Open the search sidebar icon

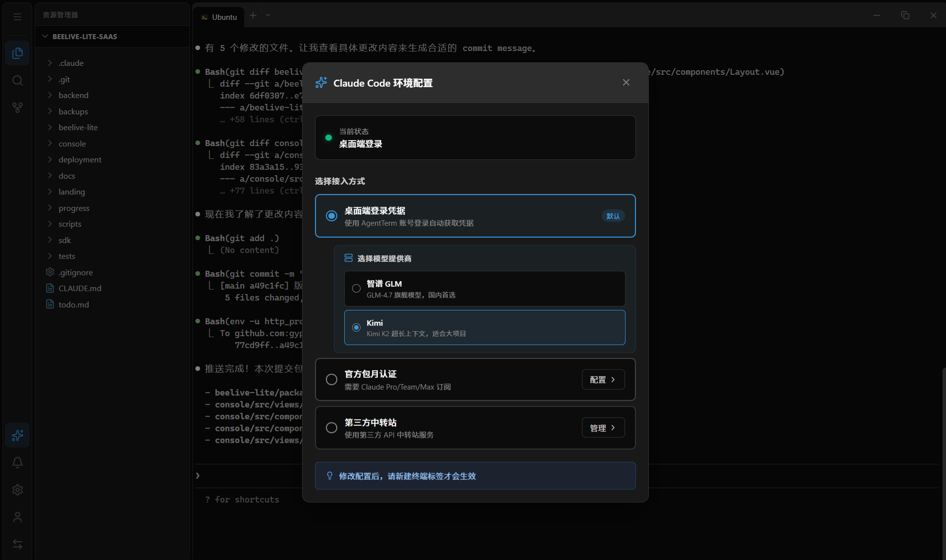point(17,80)
